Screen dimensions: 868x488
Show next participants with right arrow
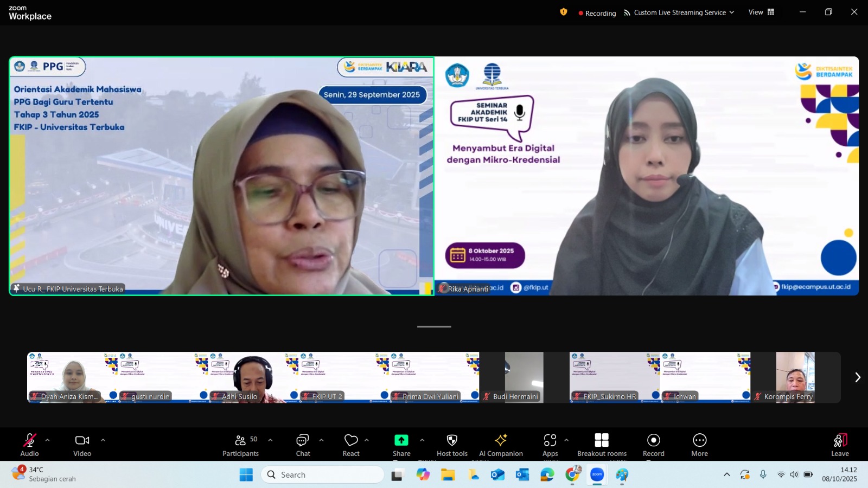857,377
